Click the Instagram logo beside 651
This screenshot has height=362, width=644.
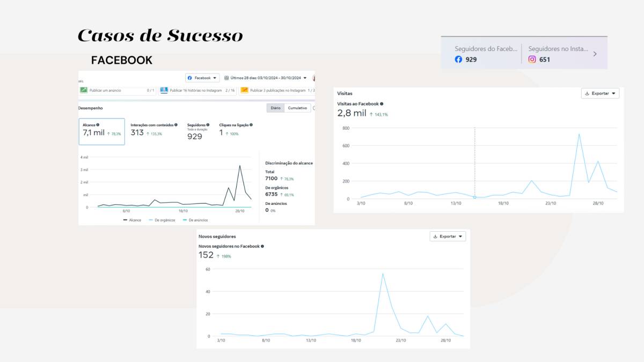coord(532,60)
